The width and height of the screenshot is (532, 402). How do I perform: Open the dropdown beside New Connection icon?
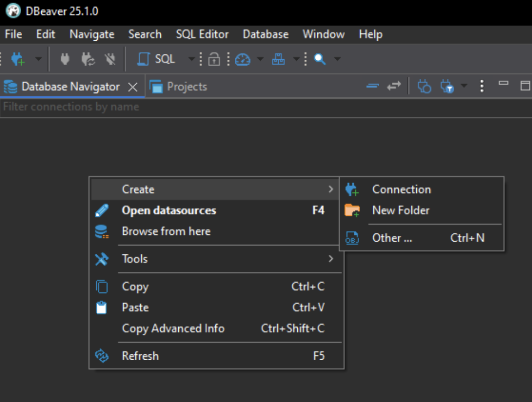[x=38, y=59]
